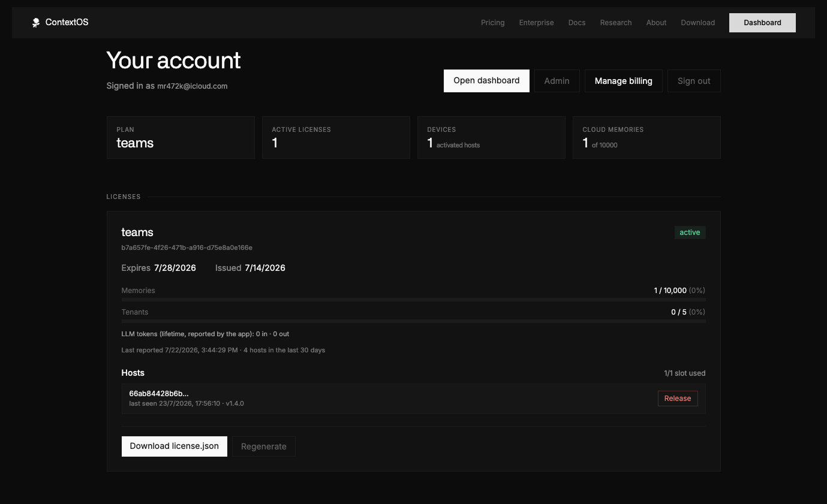This screenshot has height=504, width=827.
Task: Click the Tenants usage progress bar
Action: coord(413,321)
